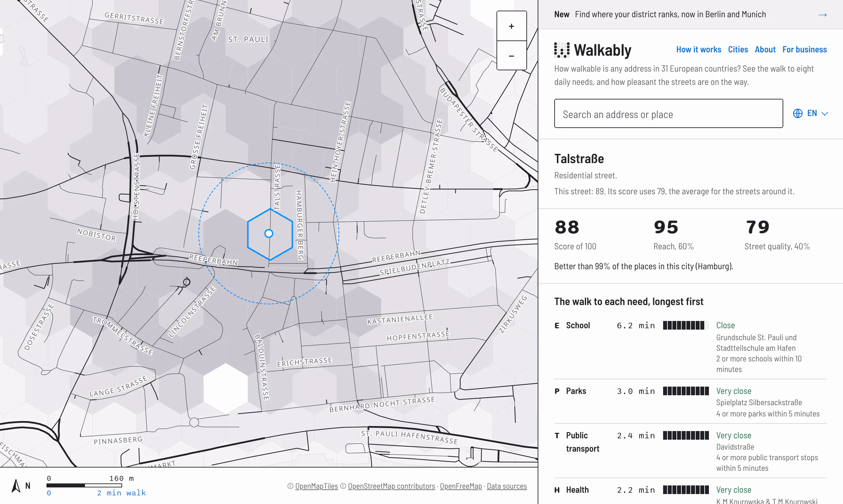Screen dimensions: 843x504
Task: Click the School 6.2 min value
Action: pyautogui.click(x=636, y=326)
